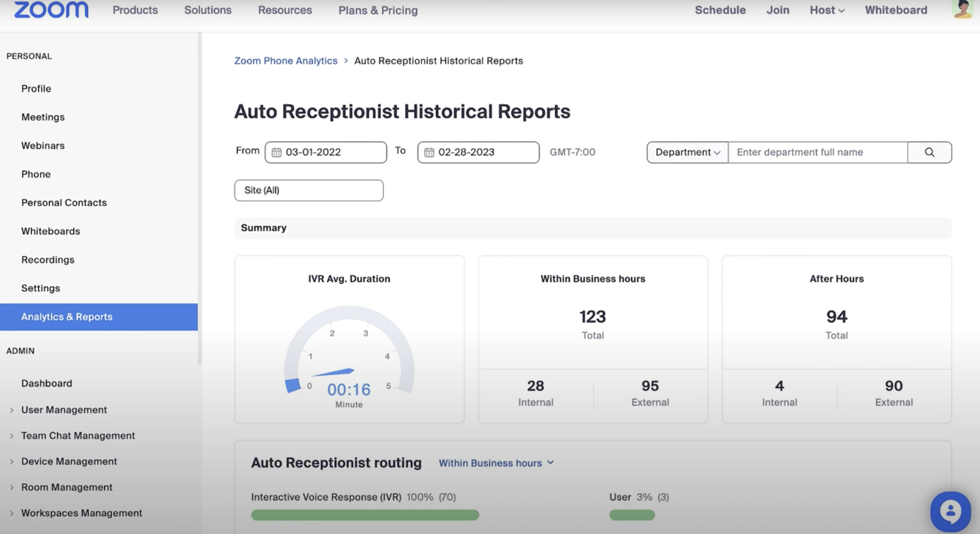Click the To date field 02-28-2023
Screen dimensions: 980x534
point(478,153)
